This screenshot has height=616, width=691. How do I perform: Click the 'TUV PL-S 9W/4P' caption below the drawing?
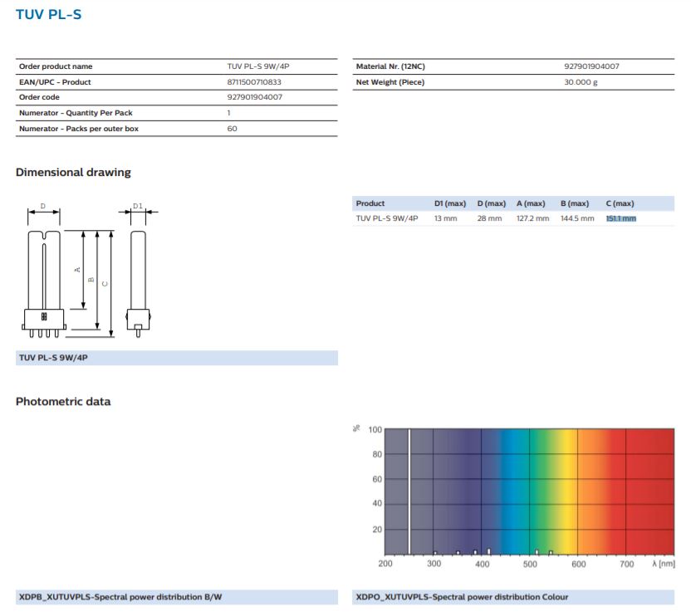[x=53, y=358]
